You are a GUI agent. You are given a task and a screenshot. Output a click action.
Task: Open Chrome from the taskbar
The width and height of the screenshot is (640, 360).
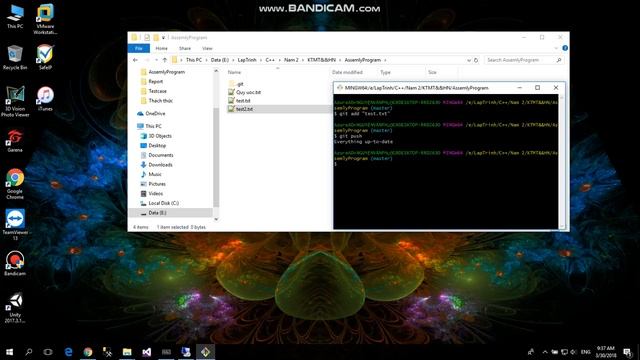coord(88,352)
